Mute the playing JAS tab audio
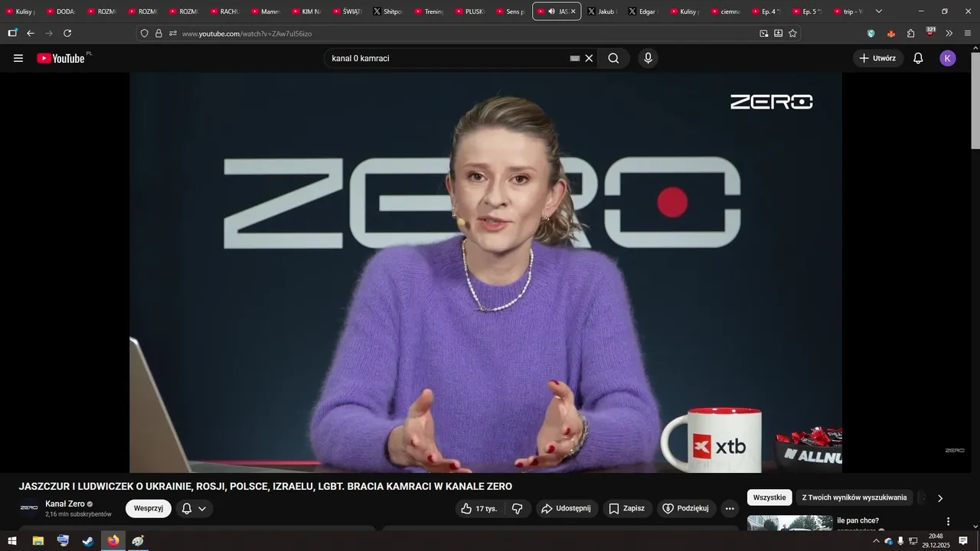 coord(551,11)
